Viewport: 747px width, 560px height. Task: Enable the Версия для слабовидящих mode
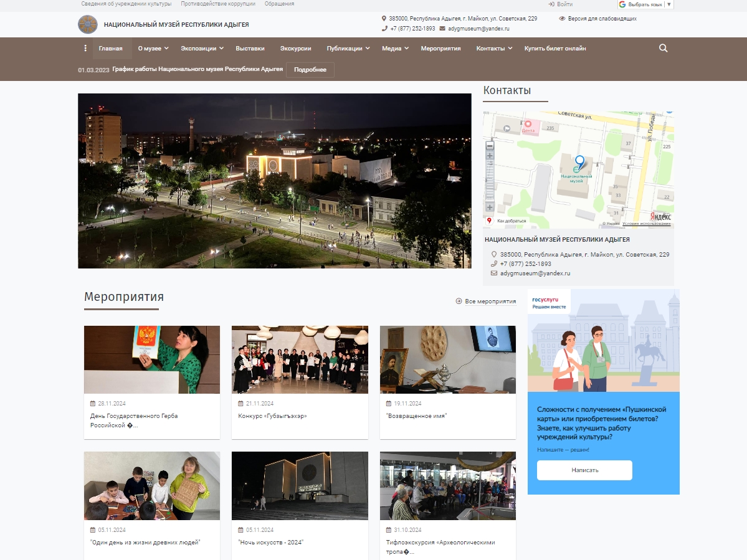point(597,19)
